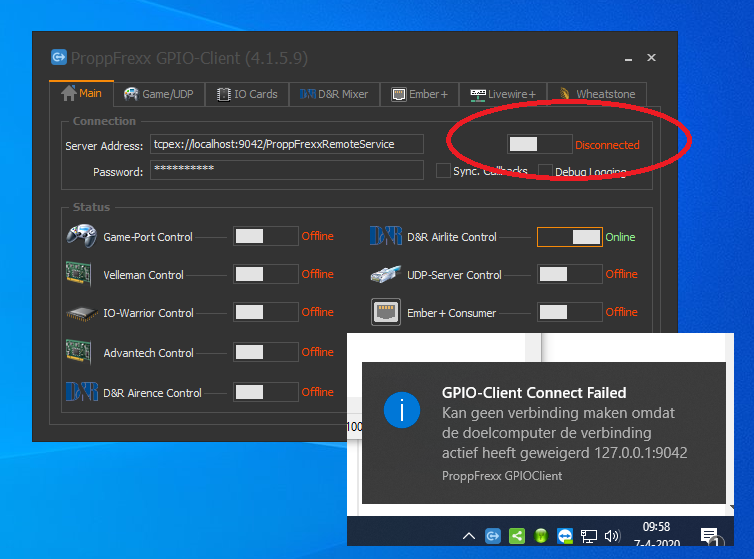Open the IO Cards tab
This screenshot has width=754, height=559.
pyautogui.click(x=247, y=94)
